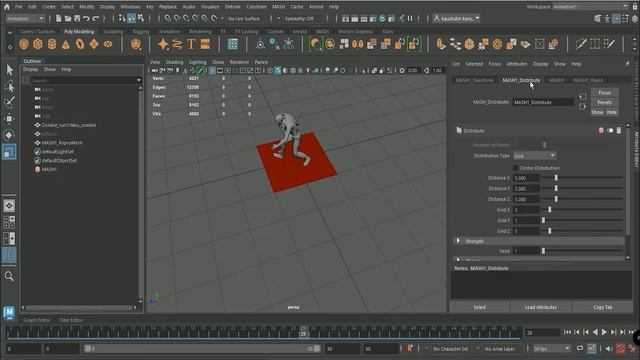Switch to the MASH1_Transform tab
Image resolution: width=640 pixels, height=360 pixels.
click(x=474, y=80)
